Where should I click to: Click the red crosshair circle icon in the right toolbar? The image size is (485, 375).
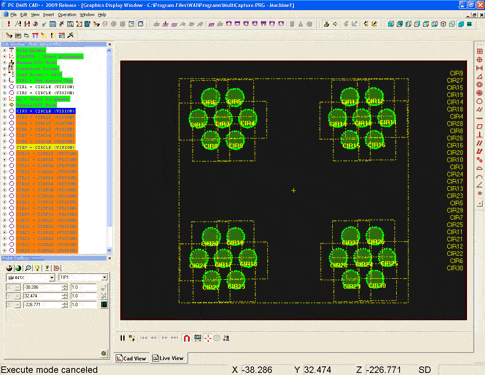click(479, 59)
